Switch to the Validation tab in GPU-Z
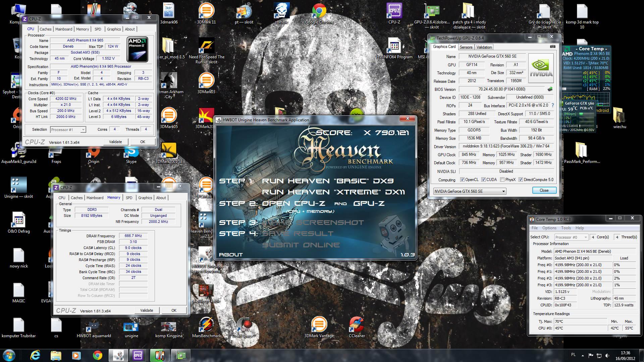The height and width of the screenshot is (362, 644). [484, 47]
